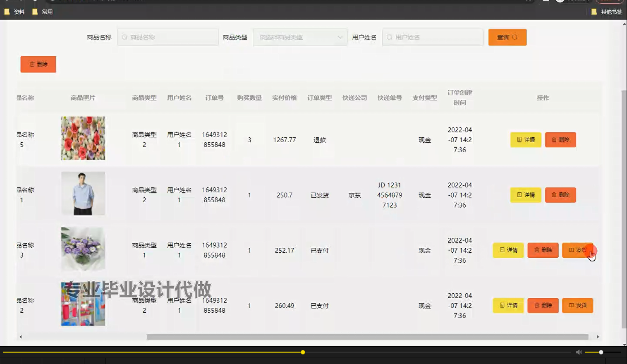The image size is (627, 364).
Task: Click the detail document icon on the 退款 row
Action: pyautogui.click(x=519, y=140)
